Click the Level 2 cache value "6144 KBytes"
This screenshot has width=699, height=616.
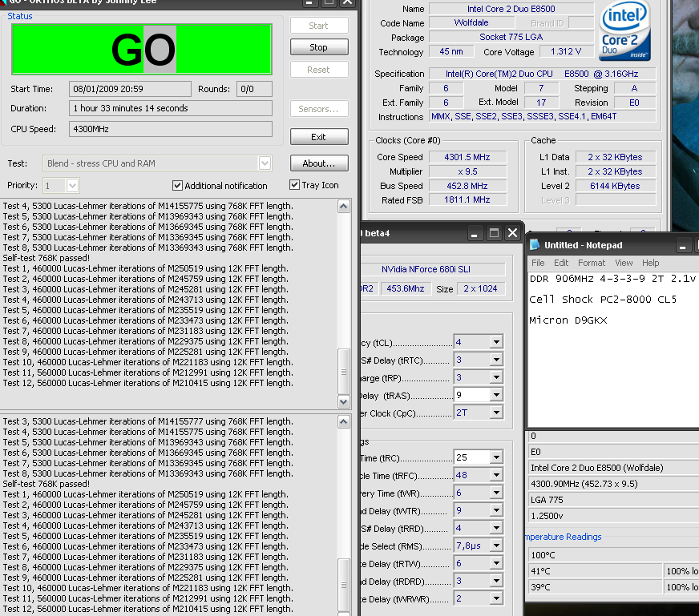pos(615,186)
